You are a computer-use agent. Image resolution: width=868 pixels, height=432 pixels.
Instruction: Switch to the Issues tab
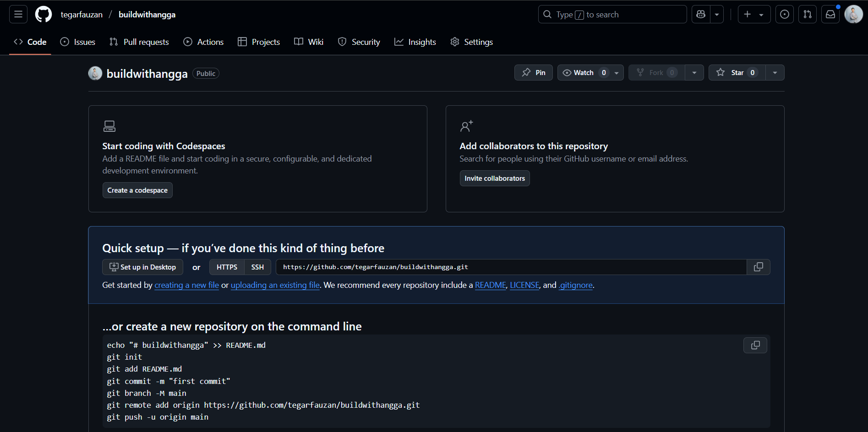[x=78, y=42]
